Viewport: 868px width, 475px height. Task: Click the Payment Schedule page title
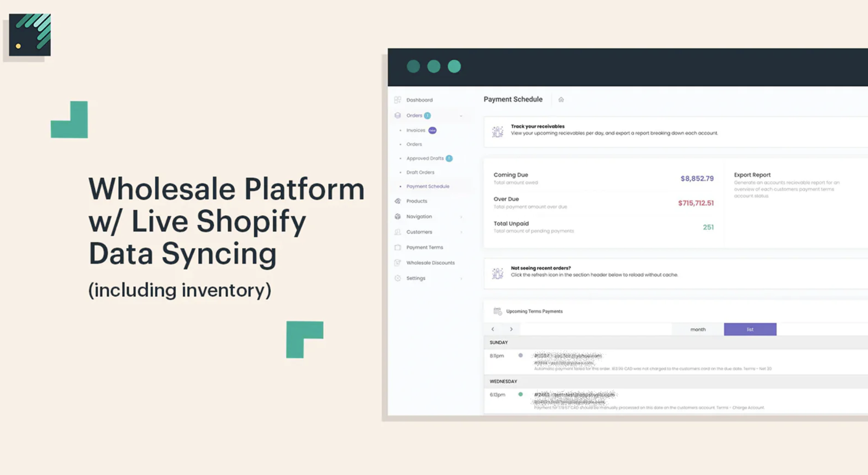point(513,99)
